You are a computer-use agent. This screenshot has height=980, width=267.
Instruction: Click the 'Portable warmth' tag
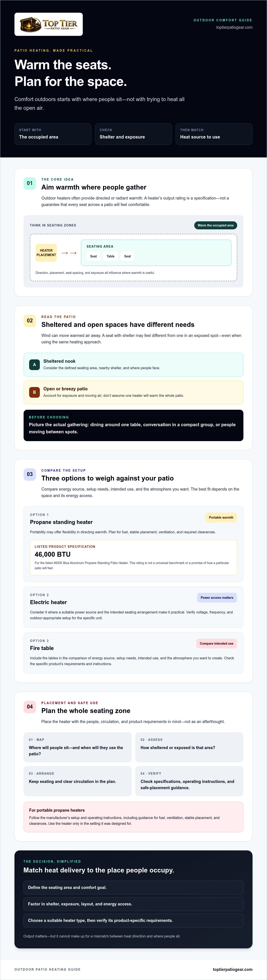pyautogui.click(x=221, y=518)
